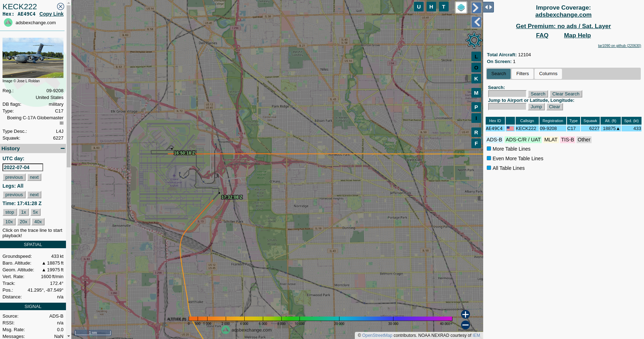This screenshot has height=339, width=644.
Task: Open the Map Help link
Action: tap(577, 36)
